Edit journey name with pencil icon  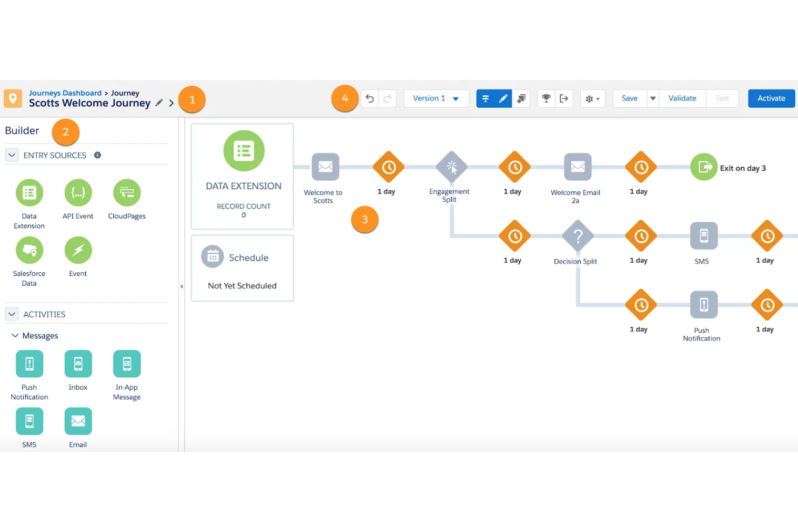pyautogui.click(x=159, y=102)
